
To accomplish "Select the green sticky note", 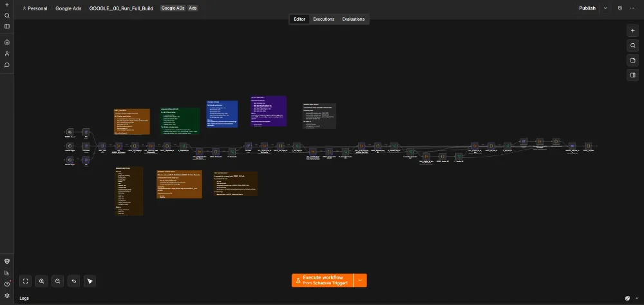I will tap(180, 121).
